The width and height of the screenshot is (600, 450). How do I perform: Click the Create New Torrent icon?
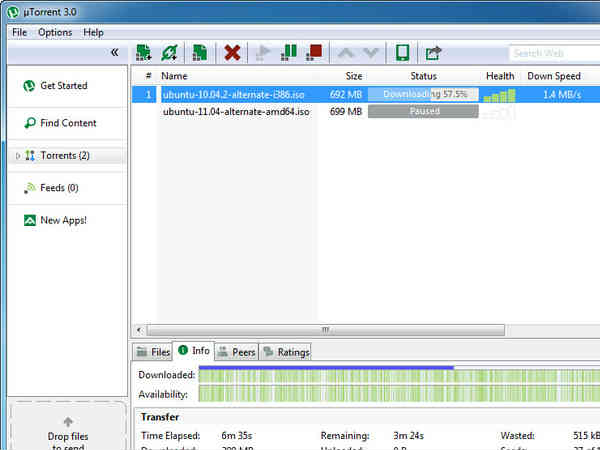tap(200, 52)
